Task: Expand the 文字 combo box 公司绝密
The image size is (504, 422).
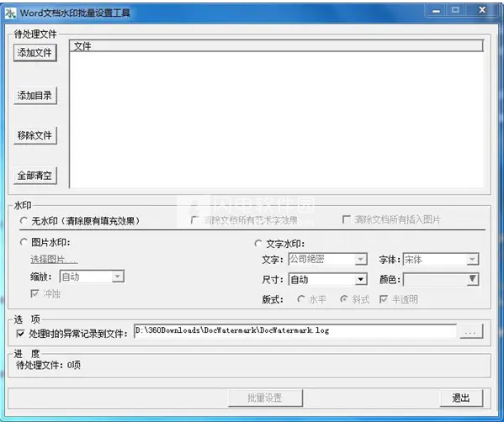Action: coord(328,259)
